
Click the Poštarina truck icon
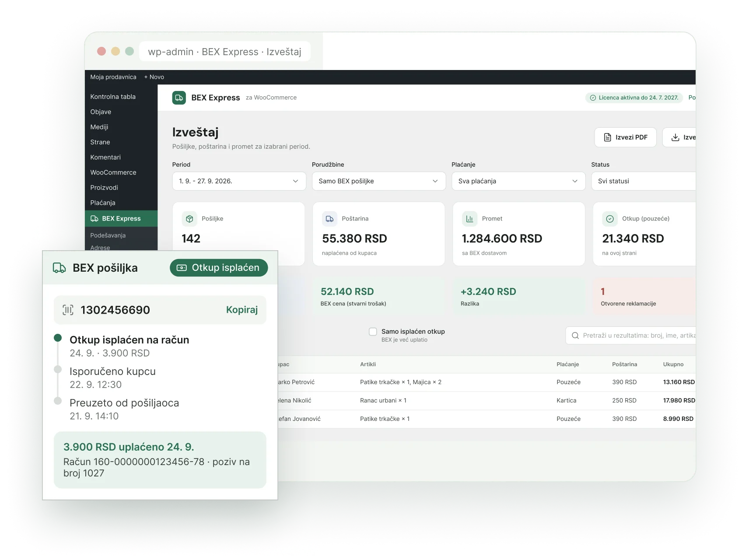pos(330,219)
